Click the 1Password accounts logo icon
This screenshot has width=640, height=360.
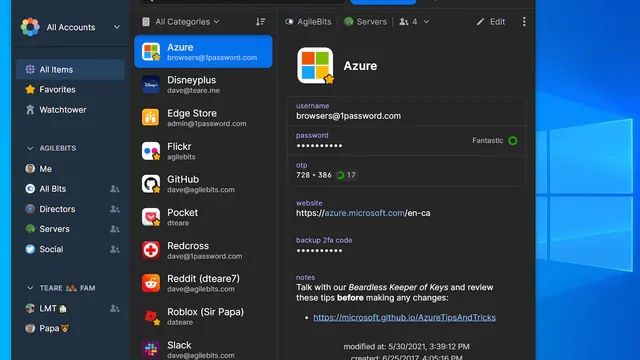coord(30,27)
